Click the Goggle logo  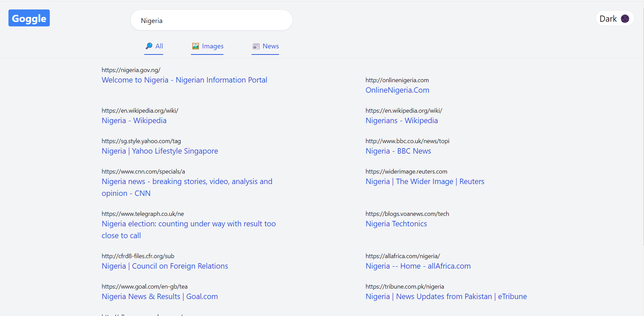click(x=29, y=18)
